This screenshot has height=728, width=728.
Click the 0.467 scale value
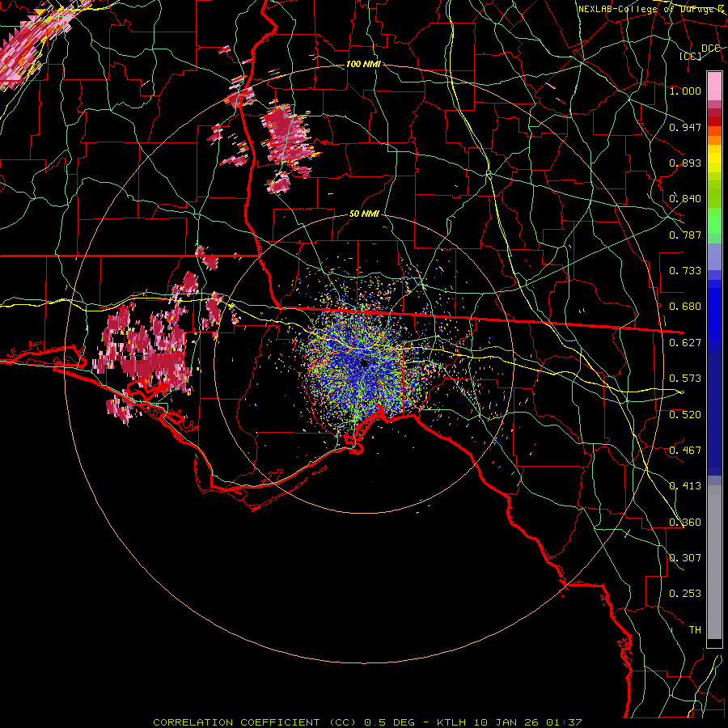coord(685,451)
